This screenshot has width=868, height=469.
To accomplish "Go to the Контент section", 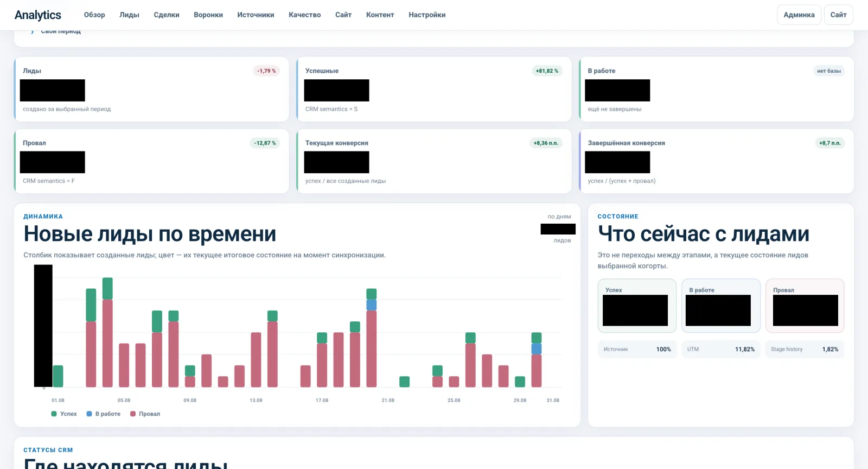I will (380, 15).
